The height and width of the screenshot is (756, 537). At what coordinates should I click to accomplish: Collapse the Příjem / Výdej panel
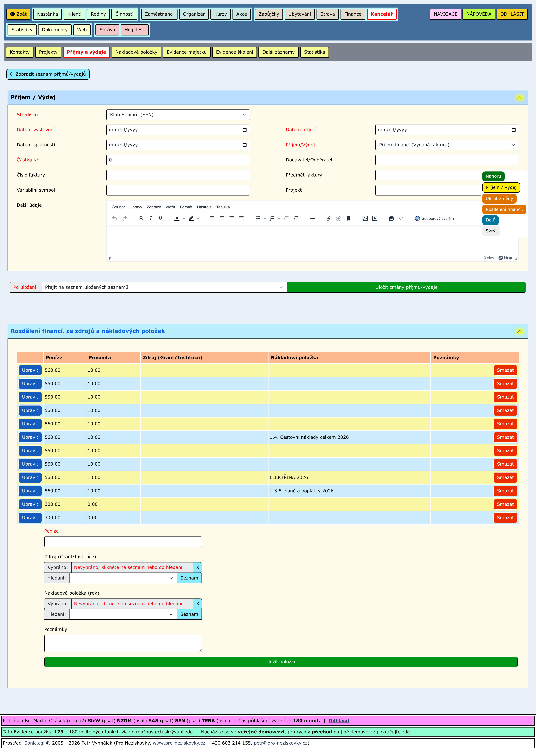point(520,98)
